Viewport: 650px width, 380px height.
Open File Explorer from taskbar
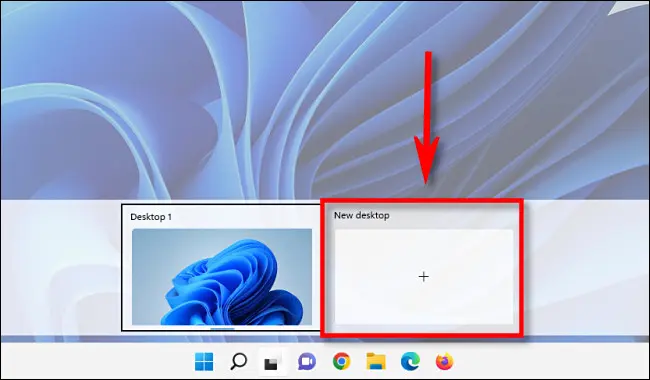click(376, 361)
